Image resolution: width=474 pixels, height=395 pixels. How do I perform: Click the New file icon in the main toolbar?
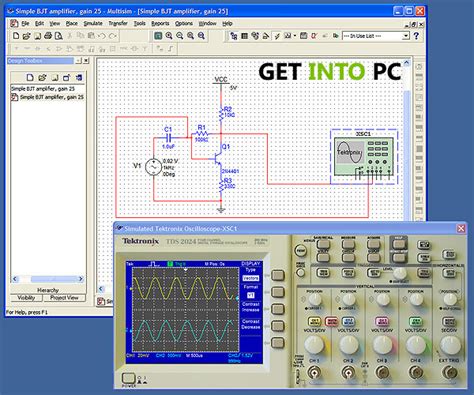click(x=16, y=36)
